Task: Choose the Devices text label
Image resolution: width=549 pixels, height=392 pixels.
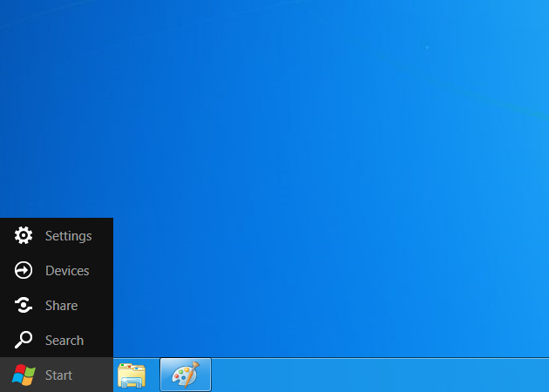Action: [67, 271]
